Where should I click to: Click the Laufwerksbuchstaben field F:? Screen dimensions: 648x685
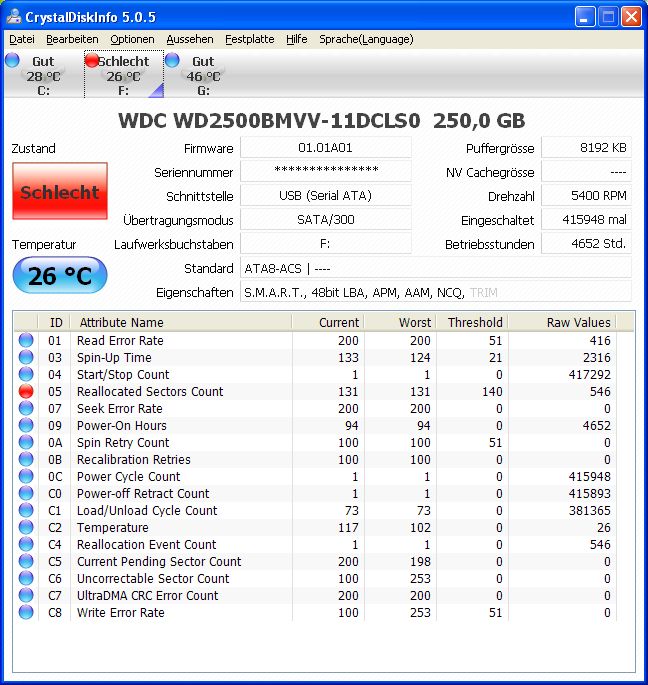(326, 243)
